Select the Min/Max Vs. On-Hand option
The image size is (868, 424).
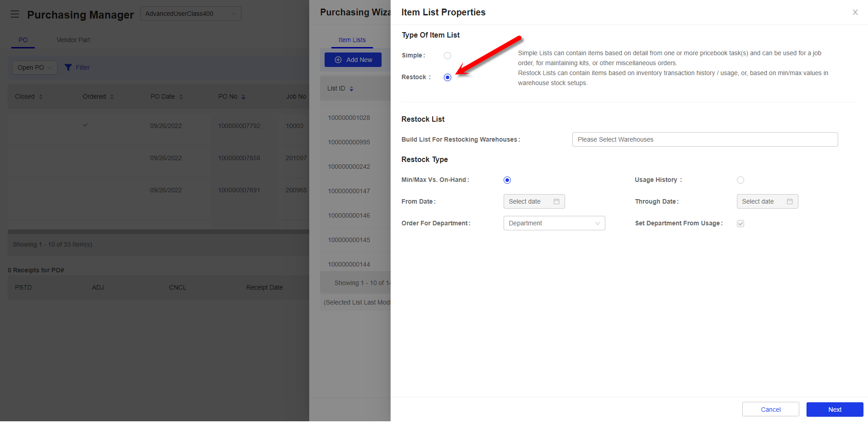[x=507, y=180]
